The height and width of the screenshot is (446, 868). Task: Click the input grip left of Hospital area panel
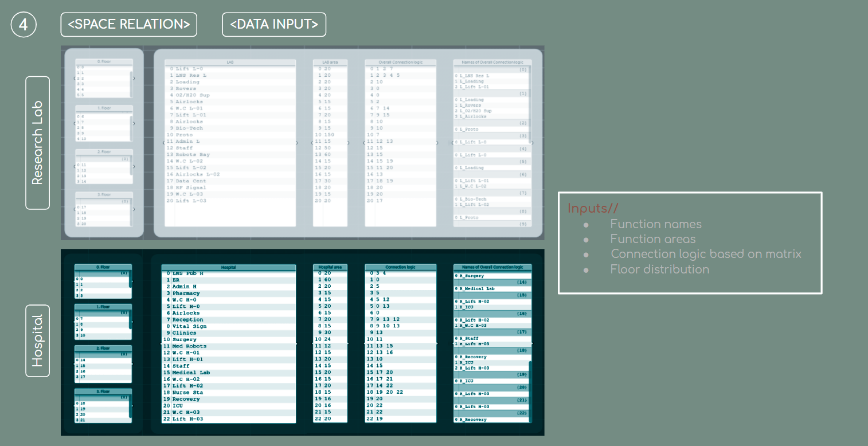312,343
